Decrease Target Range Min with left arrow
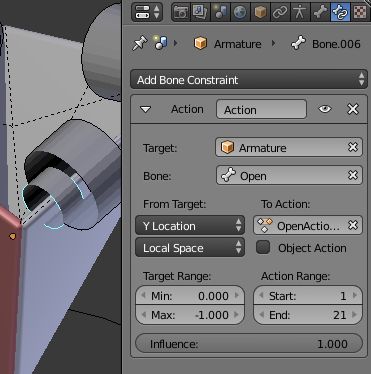This screenshot has width=371, height=374. click(143, 295)
